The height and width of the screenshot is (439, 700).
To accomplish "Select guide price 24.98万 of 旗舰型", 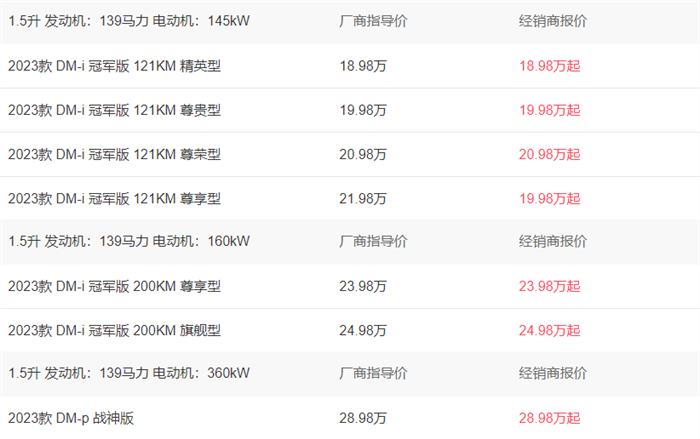I will pos(363,330).
